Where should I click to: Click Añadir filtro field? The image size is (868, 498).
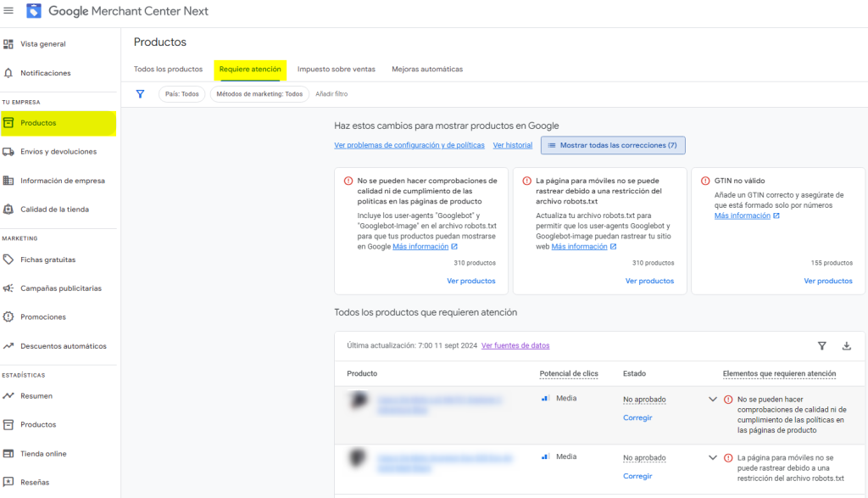331,94
